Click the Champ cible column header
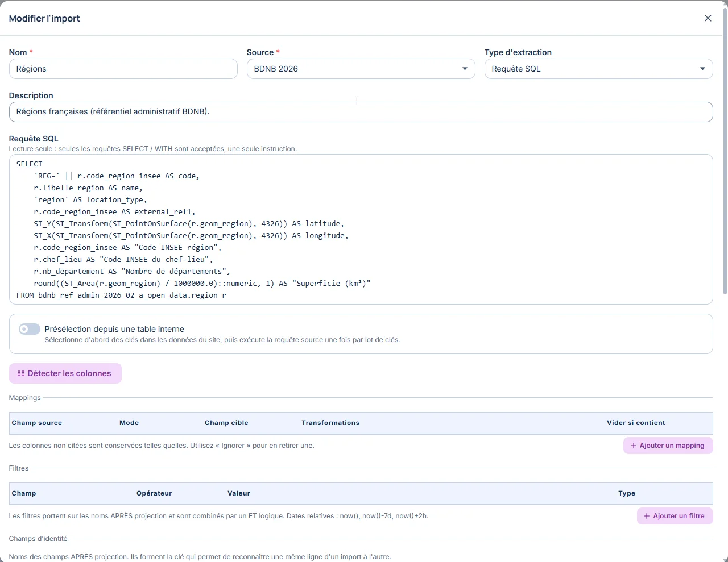 pos(226,423)
